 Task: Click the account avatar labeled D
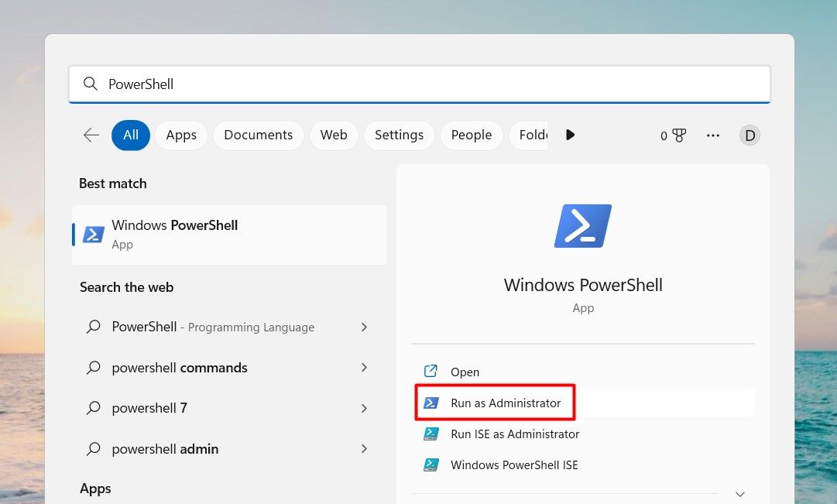click(x=749, y=135)
